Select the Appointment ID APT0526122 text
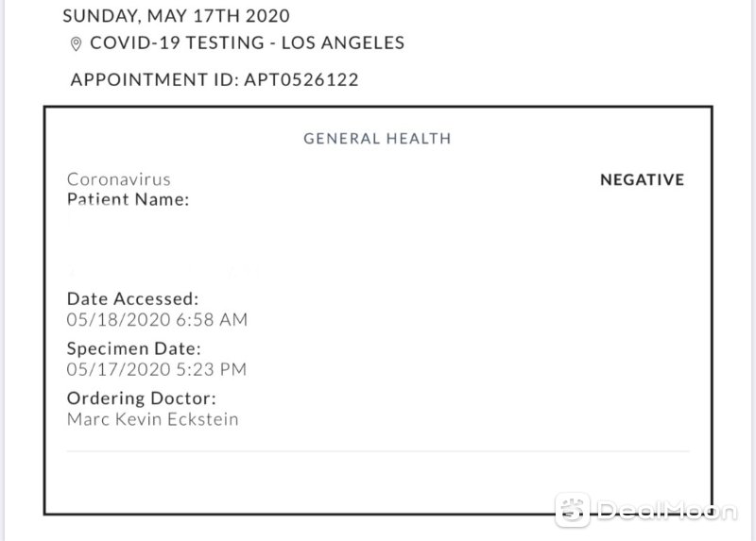 coord(215,79)
